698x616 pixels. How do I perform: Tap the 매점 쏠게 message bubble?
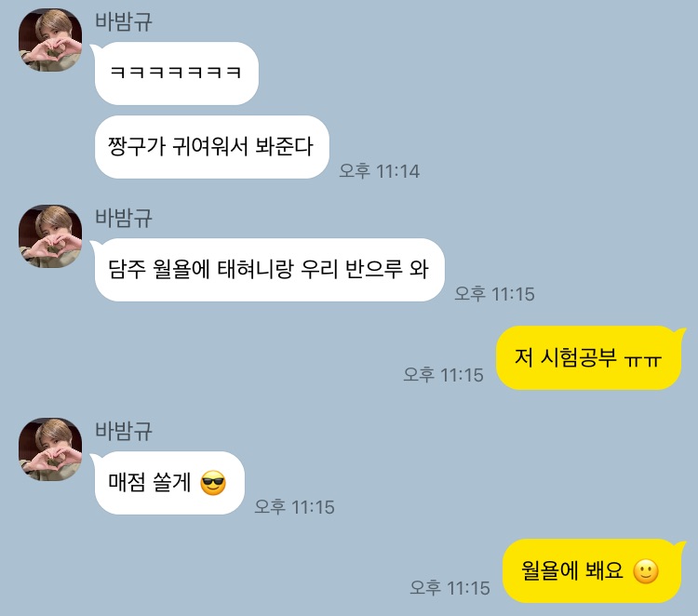coord(169,483)
